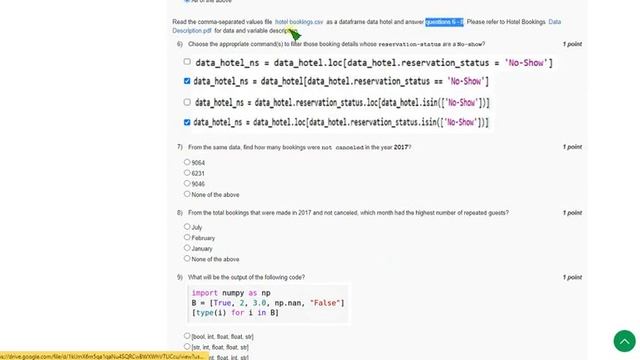Check the reservation_status.loc isin option
The height and width of the screenshot is (360, 640).
coord(187,102)
